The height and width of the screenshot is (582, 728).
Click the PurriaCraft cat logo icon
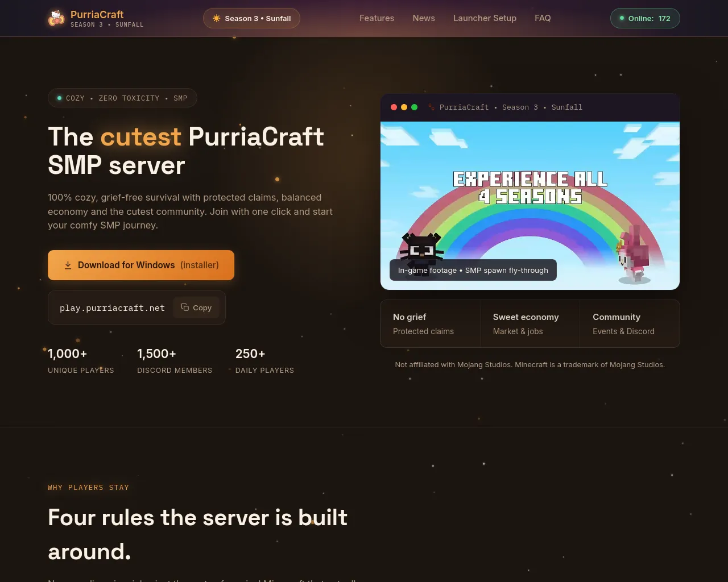point(56,18)
